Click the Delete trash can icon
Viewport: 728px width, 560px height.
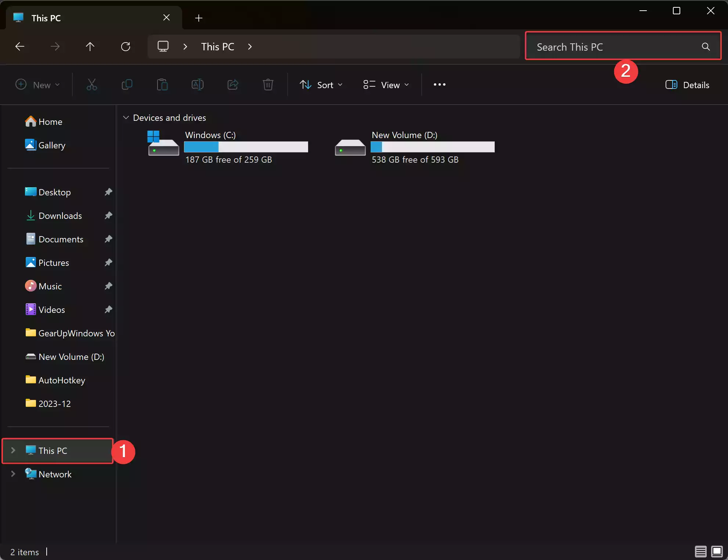[268, 85]
